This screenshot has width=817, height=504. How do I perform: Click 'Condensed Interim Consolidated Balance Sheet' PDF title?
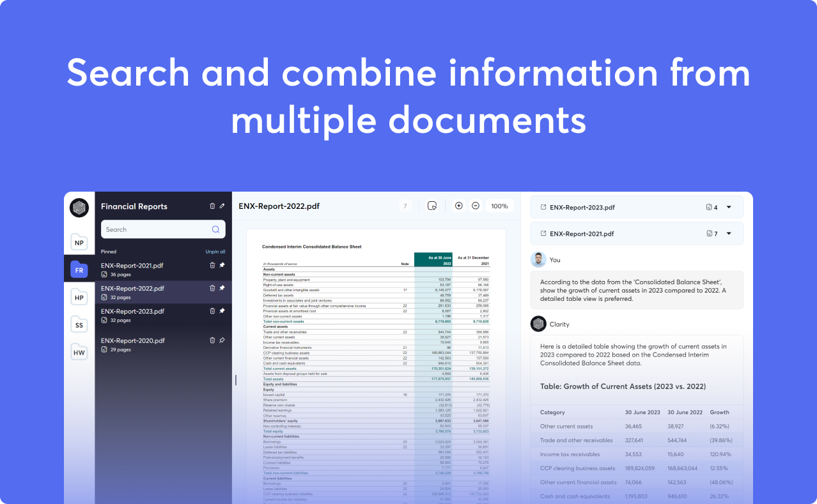[311, 247]
